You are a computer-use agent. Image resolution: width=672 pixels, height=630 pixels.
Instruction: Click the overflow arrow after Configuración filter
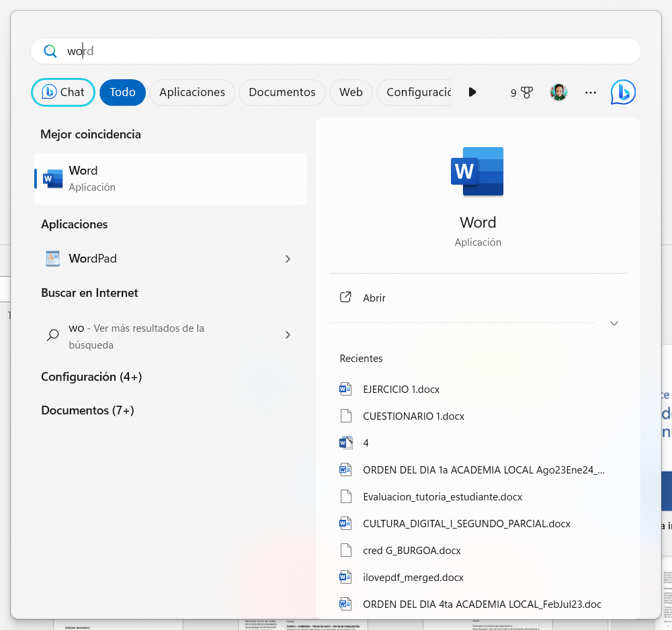click(x=472, y=92)
